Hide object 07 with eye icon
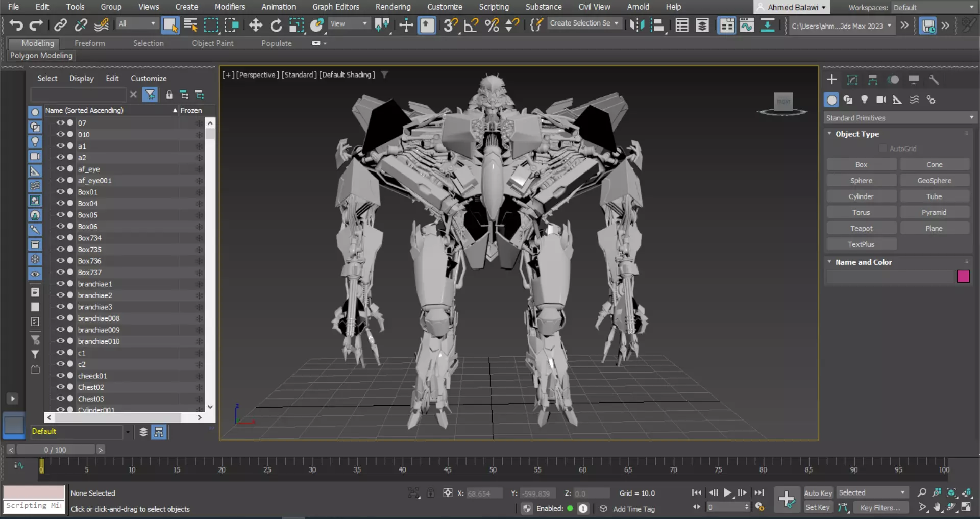Image resolution: width=980 pixels, height=519 pixels. coord(60,122)
